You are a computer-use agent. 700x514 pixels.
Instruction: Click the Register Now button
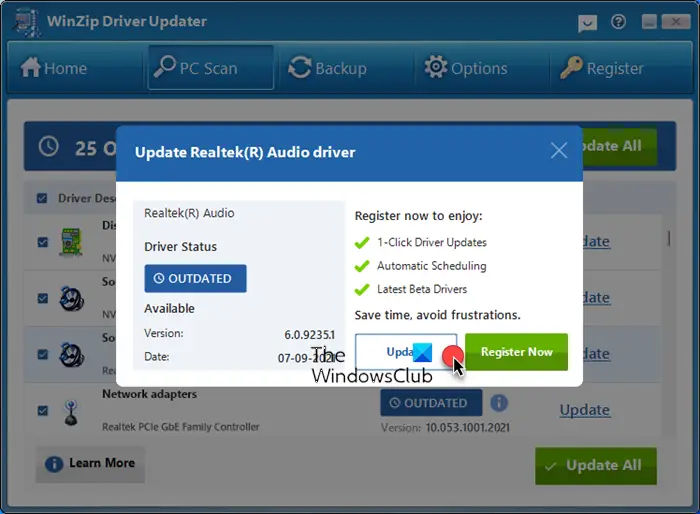point(517,352)
